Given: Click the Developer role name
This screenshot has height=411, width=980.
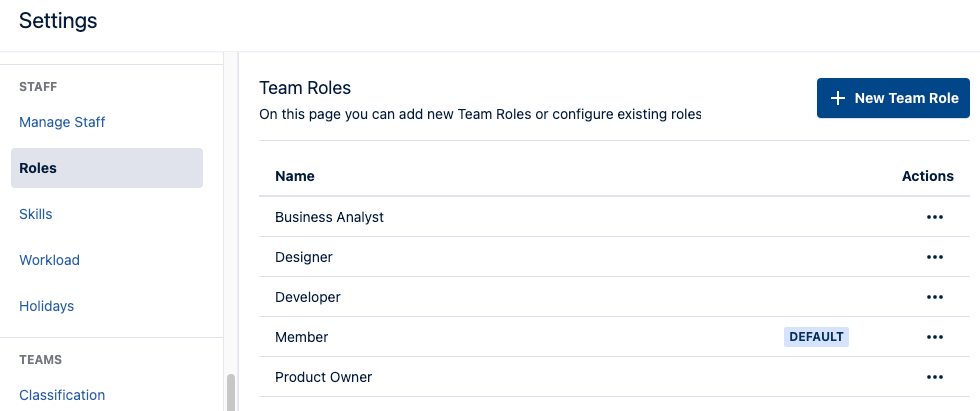Looking at the screenshot, I should click(x=308, y=297).
